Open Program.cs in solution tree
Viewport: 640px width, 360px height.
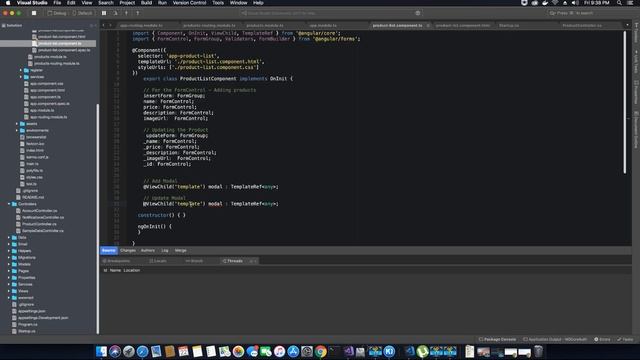tap(27, 324)
